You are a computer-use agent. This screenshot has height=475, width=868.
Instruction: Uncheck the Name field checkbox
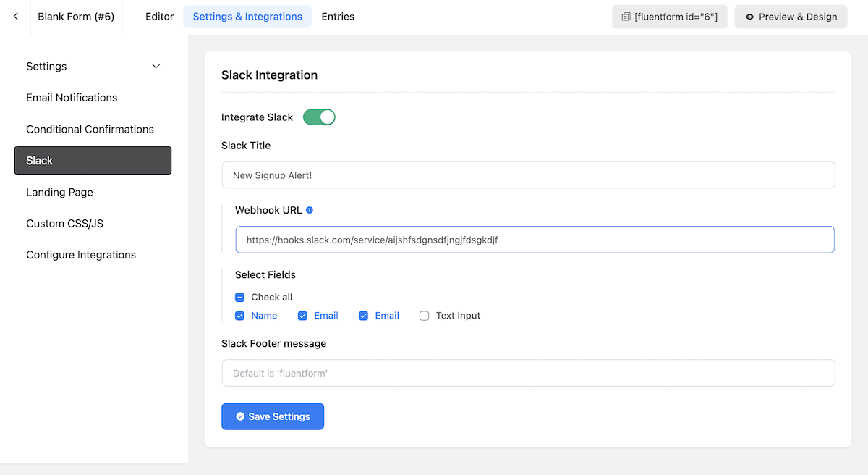[239, 316]
